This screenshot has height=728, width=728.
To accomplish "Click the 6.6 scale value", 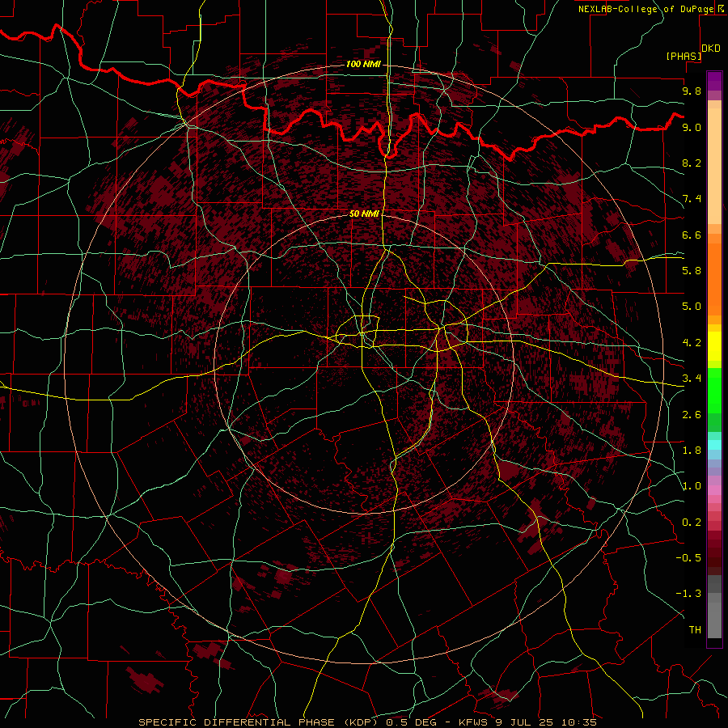I will 692,235.
